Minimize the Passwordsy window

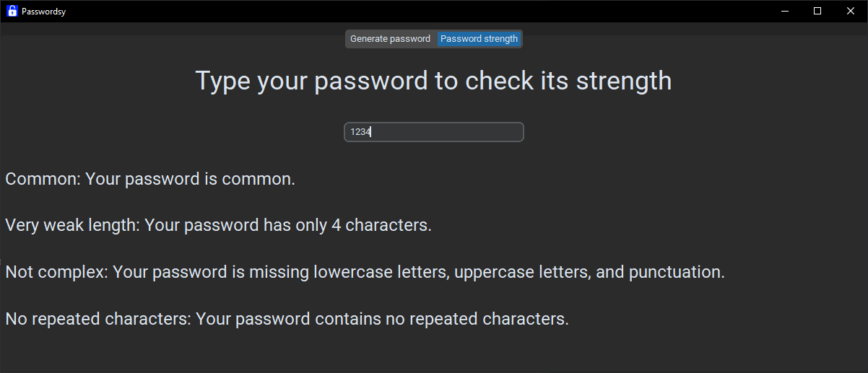pos(784,11)
